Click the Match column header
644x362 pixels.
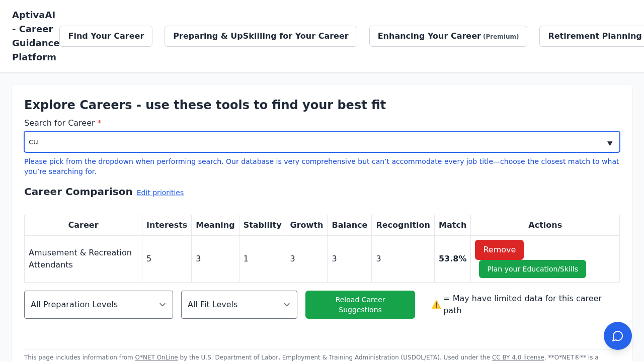tap(452, 225)
